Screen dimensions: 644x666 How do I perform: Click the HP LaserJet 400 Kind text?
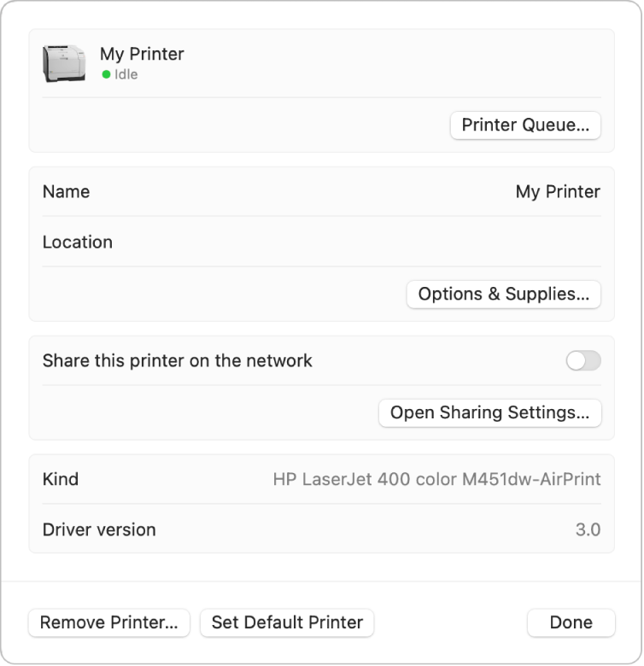[x=436, y=480]
